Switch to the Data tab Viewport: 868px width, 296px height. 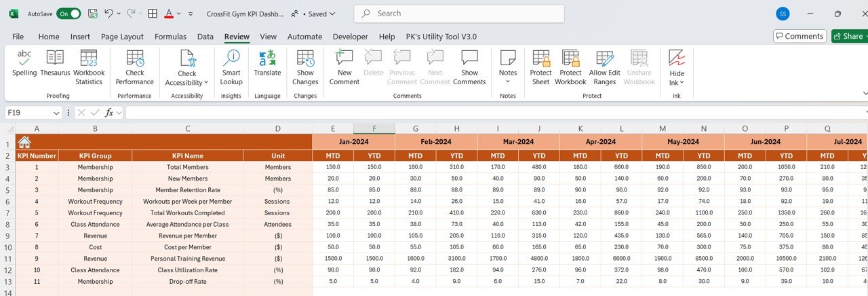(x=205, y=37)
